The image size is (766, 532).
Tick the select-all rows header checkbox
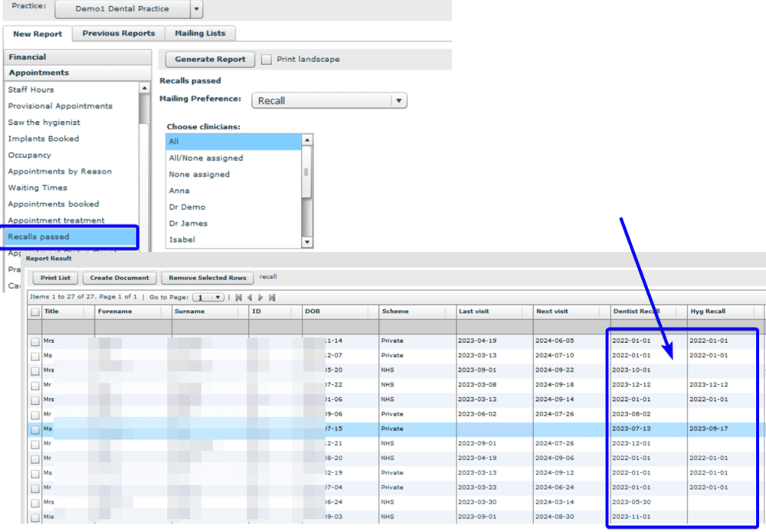35,312
